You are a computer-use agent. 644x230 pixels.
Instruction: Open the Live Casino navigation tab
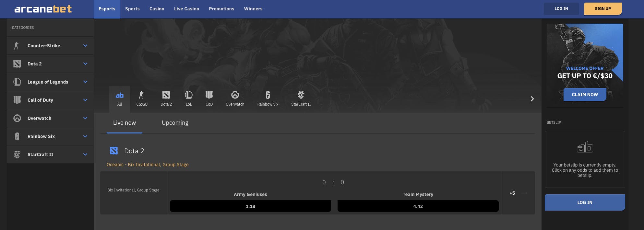186,9
